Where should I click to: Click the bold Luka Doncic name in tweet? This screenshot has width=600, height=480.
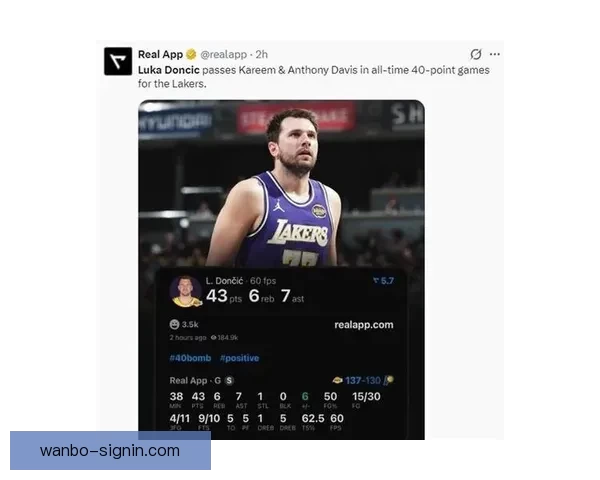pyautogui.click(x=169, y=70)
